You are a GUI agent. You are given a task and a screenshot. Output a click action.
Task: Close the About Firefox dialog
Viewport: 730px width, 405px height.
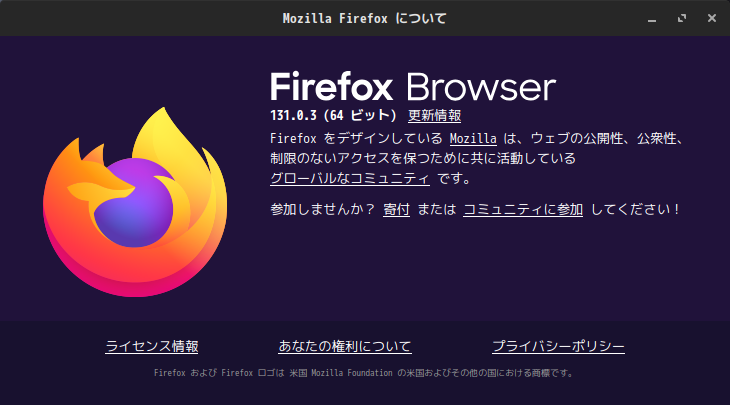[712, 18]
